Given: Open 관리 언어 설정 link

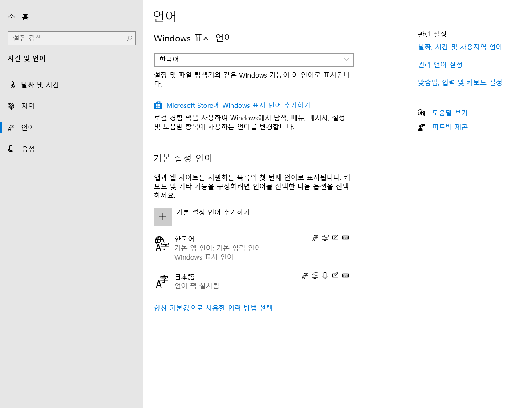Looking at the screenshot, I should pos(440,65).
